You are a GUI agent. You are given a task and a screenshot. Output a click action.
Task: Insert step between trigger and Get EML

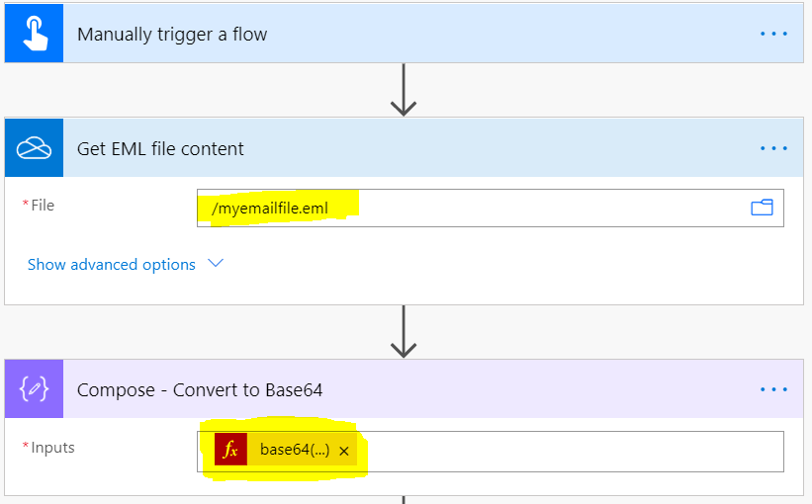point(403,91)
